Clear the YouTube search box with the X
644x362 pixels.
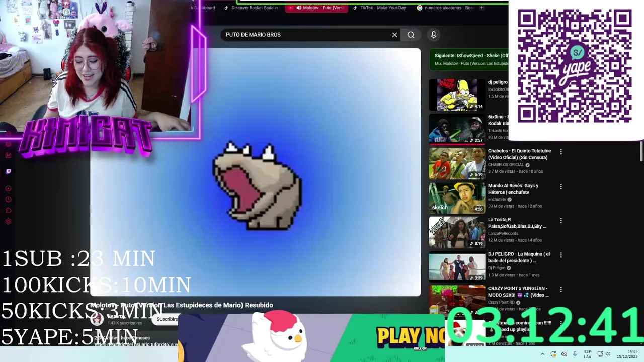click(x=394, y=35)
